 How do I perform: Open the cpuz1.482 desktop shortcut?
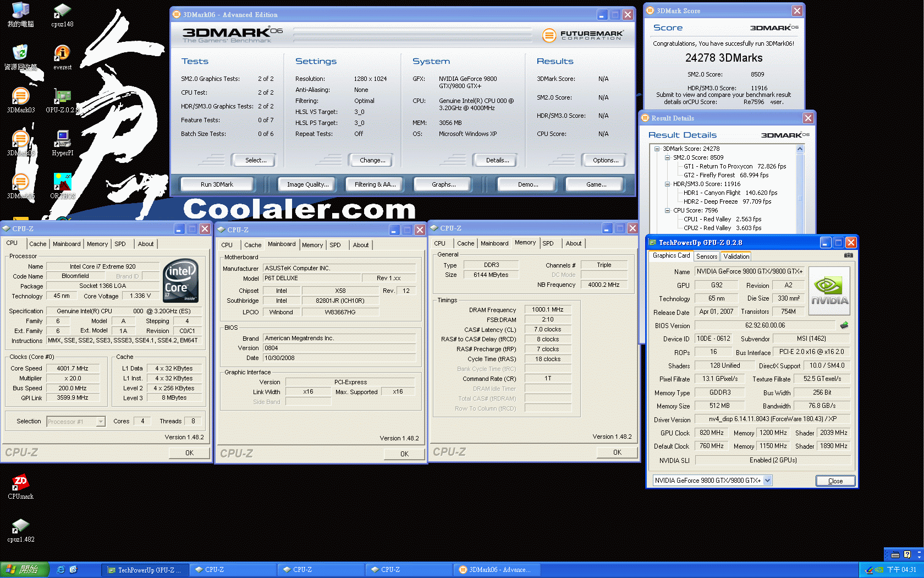coord(20,526)
